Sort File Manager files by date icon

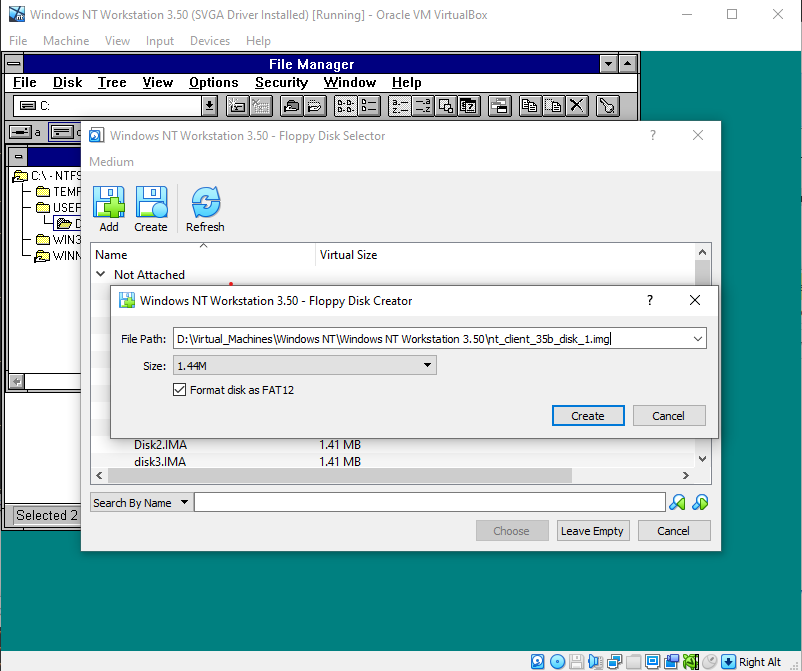tap(469, 106)
